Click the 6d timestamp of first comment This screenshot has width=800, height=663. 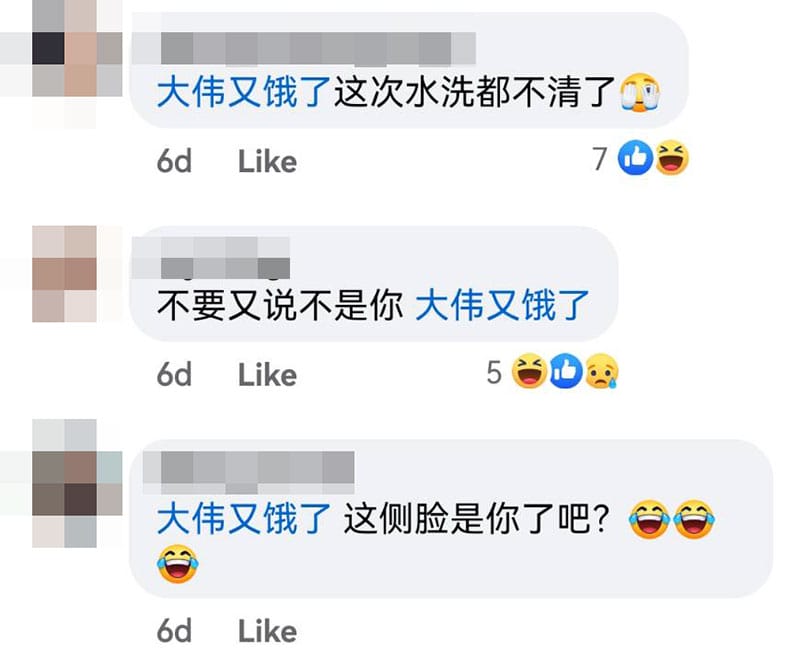point(174,162)
